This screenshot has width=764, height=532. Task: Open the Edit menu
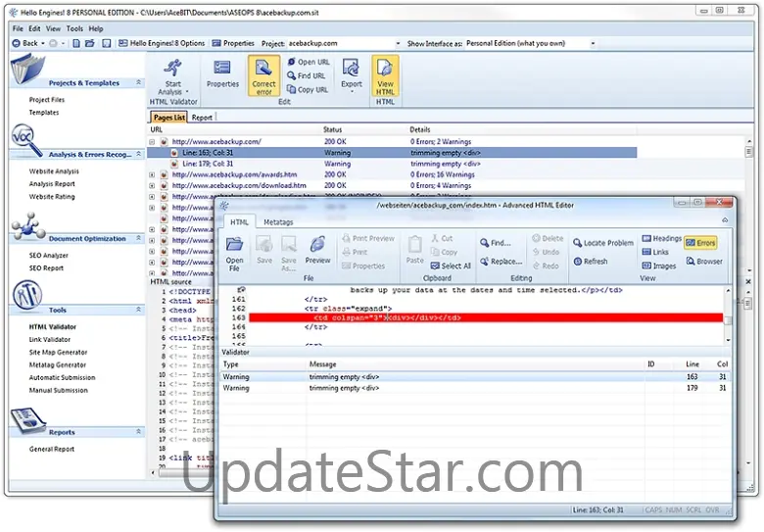(x=34, y=28)
